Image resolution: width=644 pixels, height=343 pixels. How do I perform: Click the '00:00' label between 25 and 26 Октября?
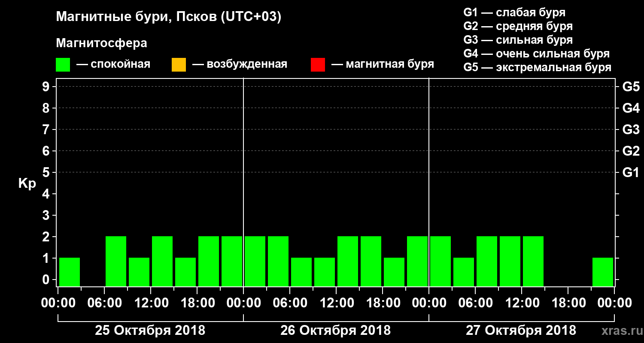click(244, 303)
